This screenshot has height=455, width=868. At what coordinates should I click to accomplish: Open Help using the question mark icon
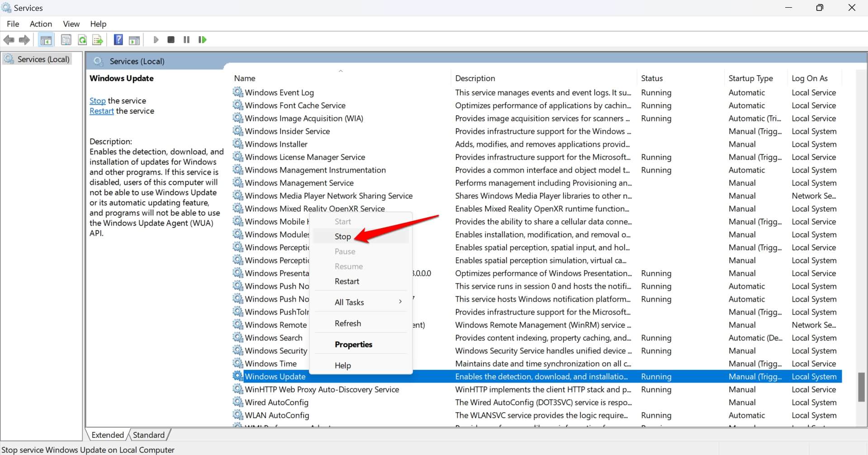(118, 40)
